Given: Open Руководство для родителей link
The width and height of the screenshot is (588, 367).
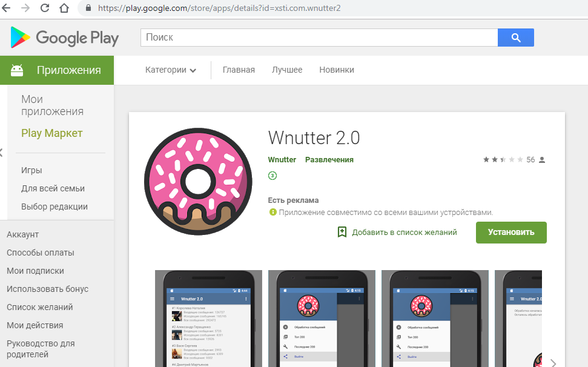Looking at the screenshot, I should click(x=41, y=349).
